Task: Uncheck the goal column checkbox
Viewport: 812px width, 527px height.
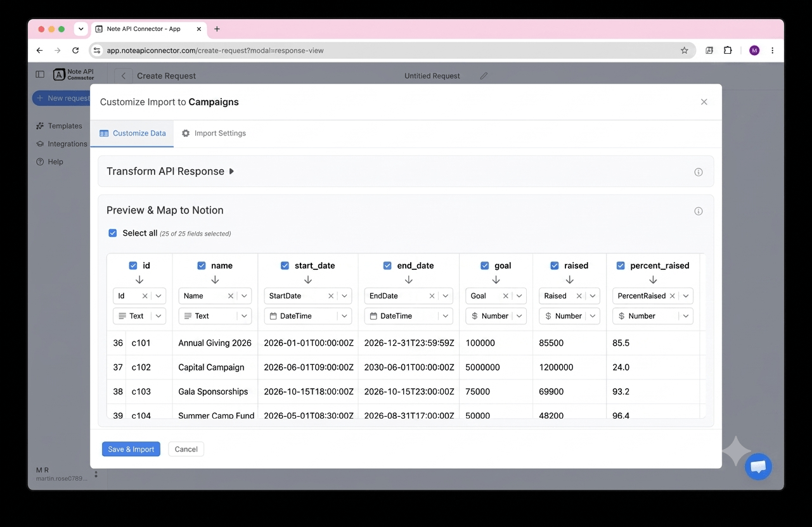Action: [x=485, y=266]
